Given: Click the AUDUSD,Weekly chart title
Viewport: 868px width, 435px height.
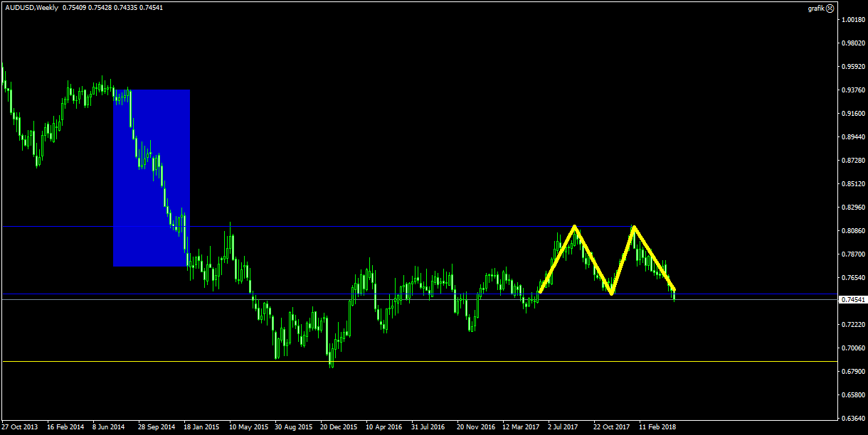Looking at the screenshot, I should (30, 7).
